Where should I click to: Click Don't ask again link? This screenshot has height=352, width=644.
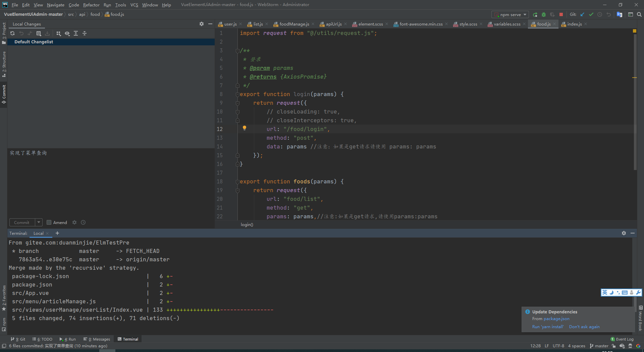(584, 327)
